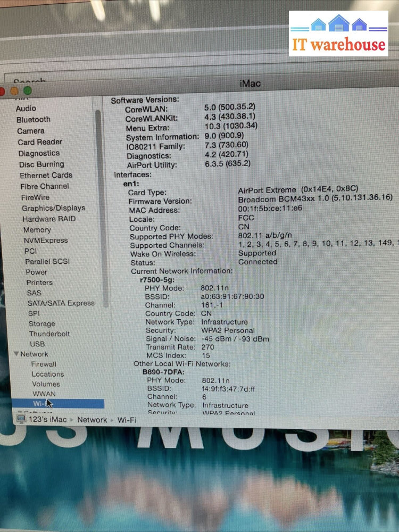Select Storage in the sidebar
399x532 pixels.
point(41,324)
